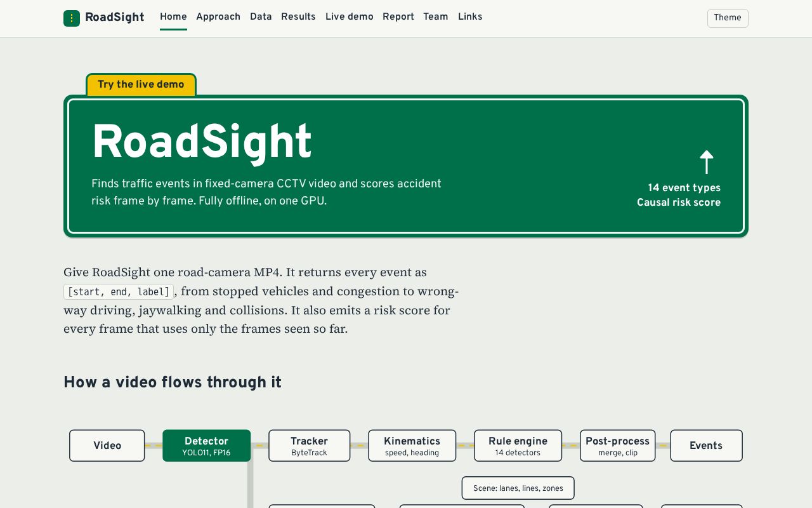Click the 'How a video flows through it' heading
812x508 pixels.
pyautogui.click(x=173, y=382)
